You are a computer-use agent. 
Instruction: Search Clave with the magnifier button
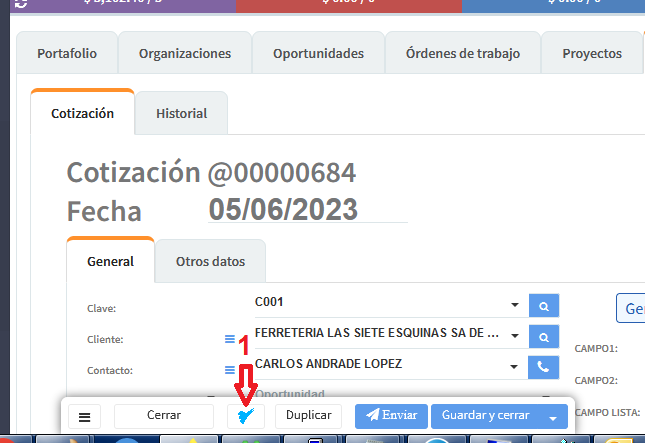544,306
